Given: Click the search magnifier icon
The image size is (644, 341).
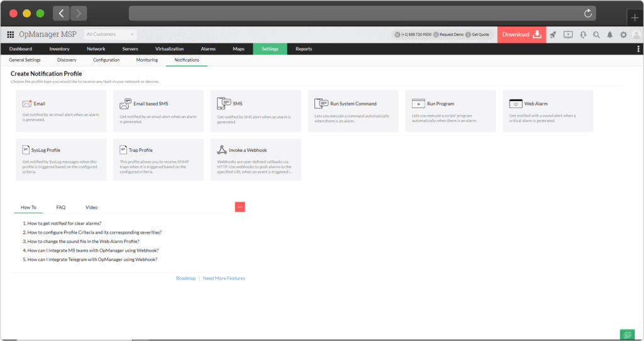Looking at the screenshot, I should tap(596, 35).
